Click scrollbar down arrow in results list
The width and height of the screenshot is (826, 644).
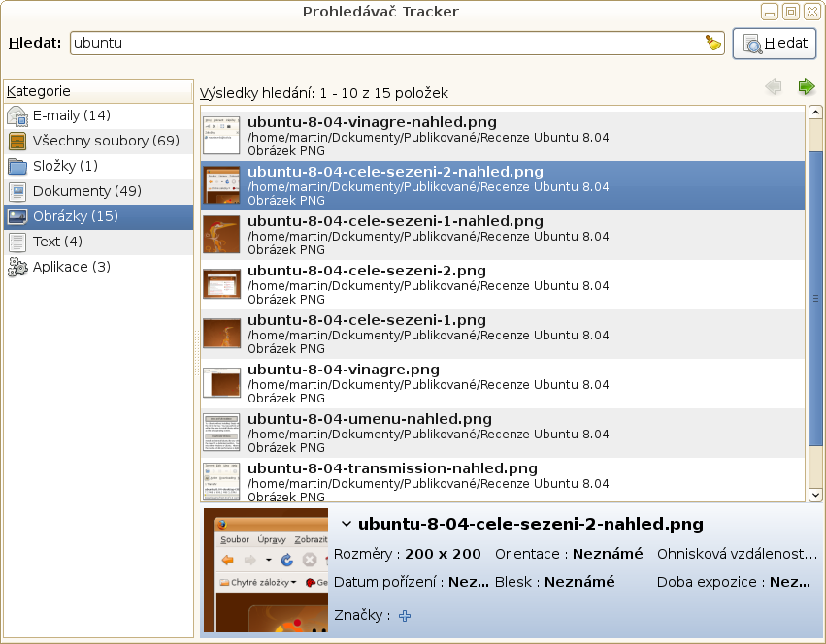click(815, 495)
